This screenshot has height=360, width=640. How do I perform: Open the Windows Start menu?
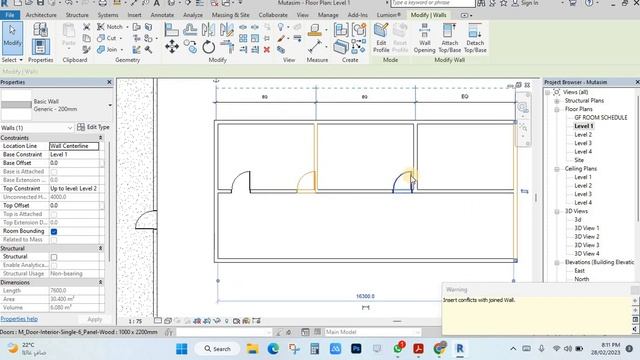point(182,349)
